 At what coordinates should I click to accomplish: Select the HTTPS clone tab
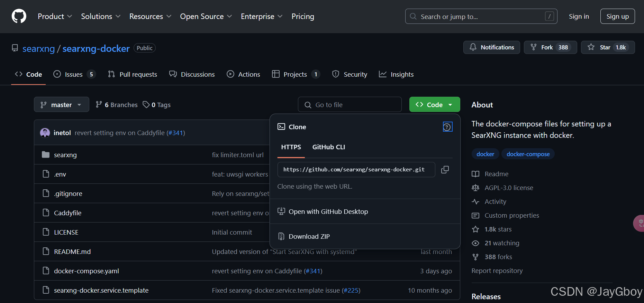[291, 147]
